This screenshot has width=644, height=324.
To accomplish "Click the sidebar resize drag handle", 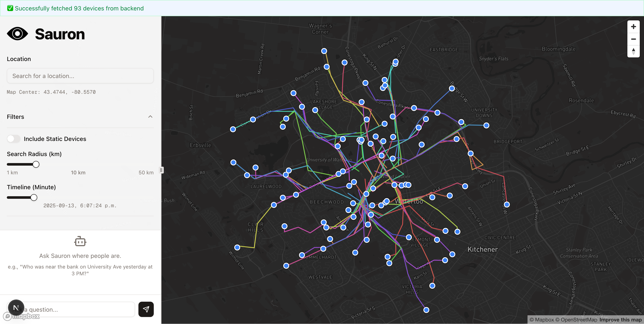I will (x=161, y=170).
